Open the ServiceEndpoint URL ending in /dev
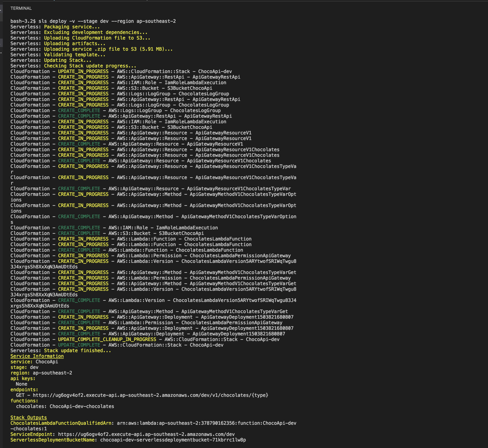The image size is (488, 448). click(x=146, y=434)
